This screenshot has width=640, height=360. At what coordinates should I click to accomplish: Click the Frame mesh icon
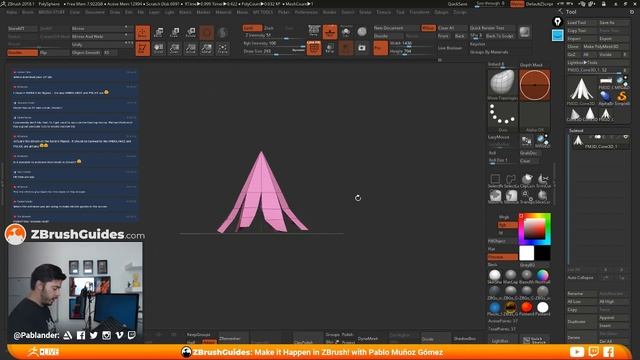pos(222,48)
